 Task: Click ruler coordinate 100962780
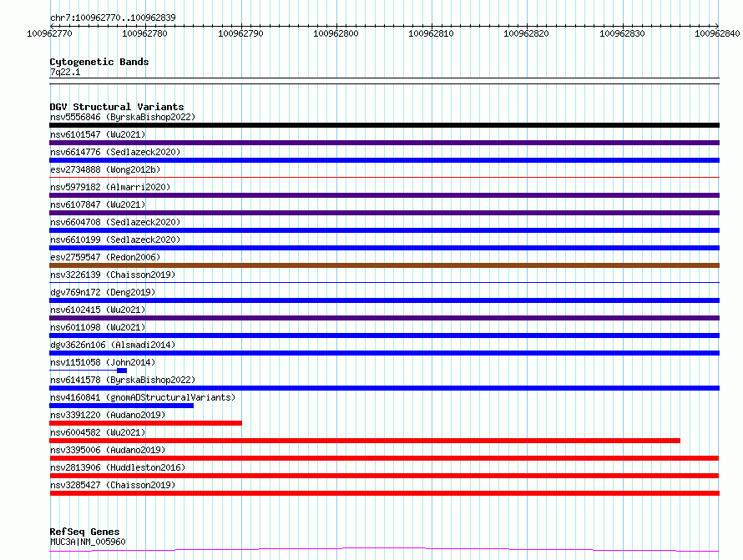144,33
